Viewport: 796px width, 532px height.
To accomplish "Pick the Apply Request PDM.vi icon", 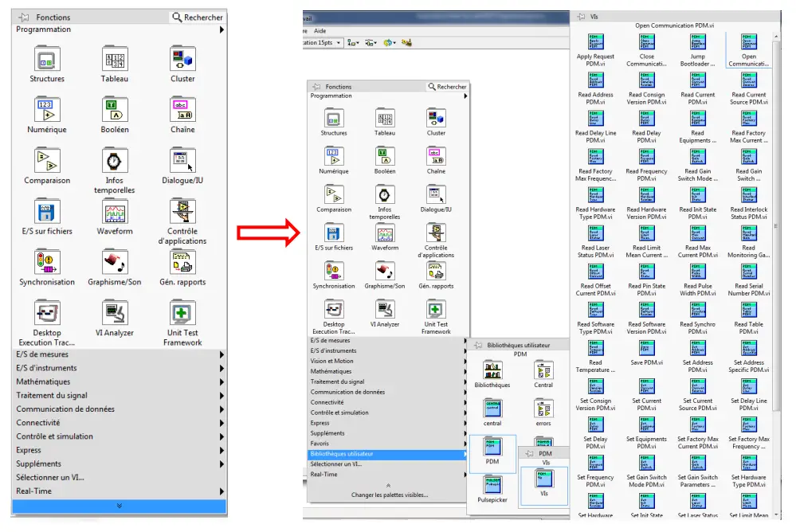I will click(x=595, y=42).
